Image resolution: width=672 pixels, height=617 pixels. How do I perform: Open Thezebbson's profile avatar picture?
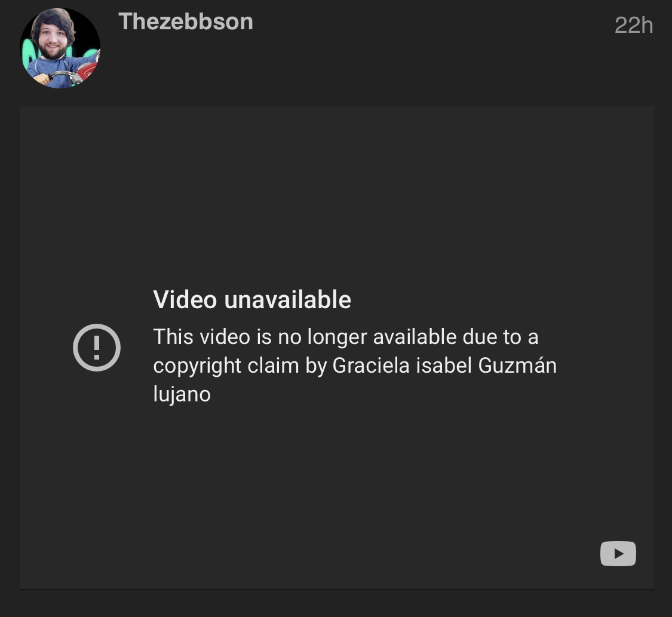[60, 48]
